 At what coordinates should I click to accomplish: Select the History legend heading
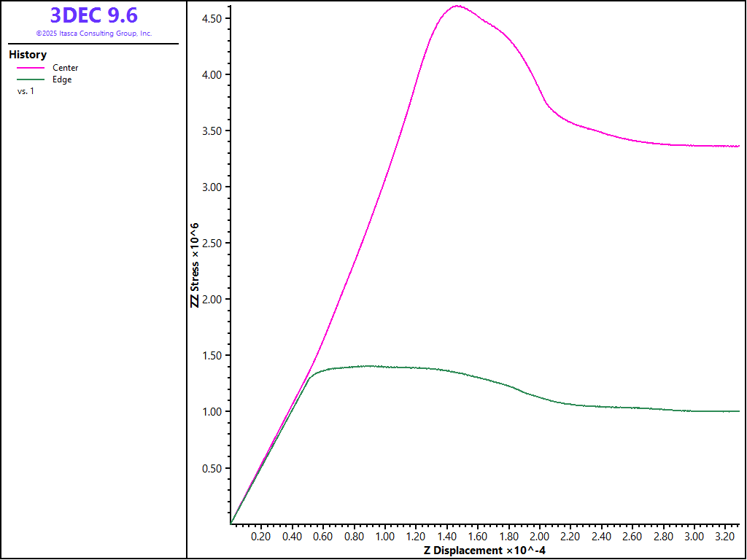28,55
